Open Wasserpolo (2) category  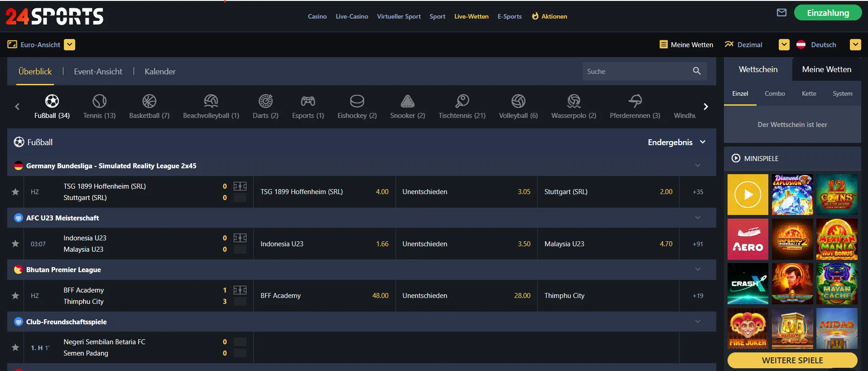574,107
